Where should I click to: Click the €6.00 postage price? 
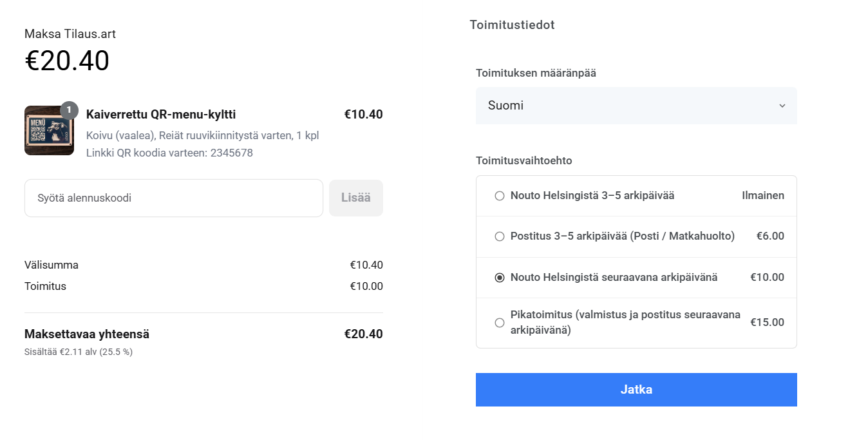click(770, 236)
